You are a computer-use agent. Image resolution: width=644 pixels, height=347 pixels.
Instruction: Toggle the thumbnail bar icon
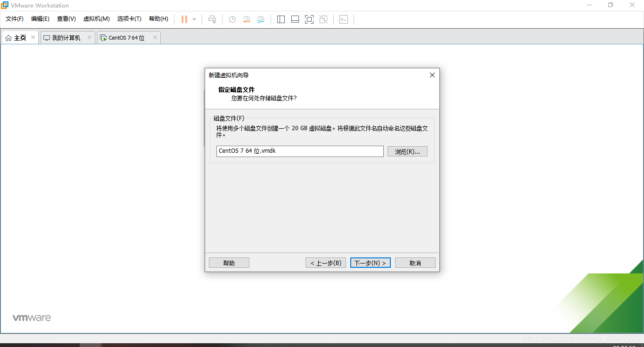295,19
